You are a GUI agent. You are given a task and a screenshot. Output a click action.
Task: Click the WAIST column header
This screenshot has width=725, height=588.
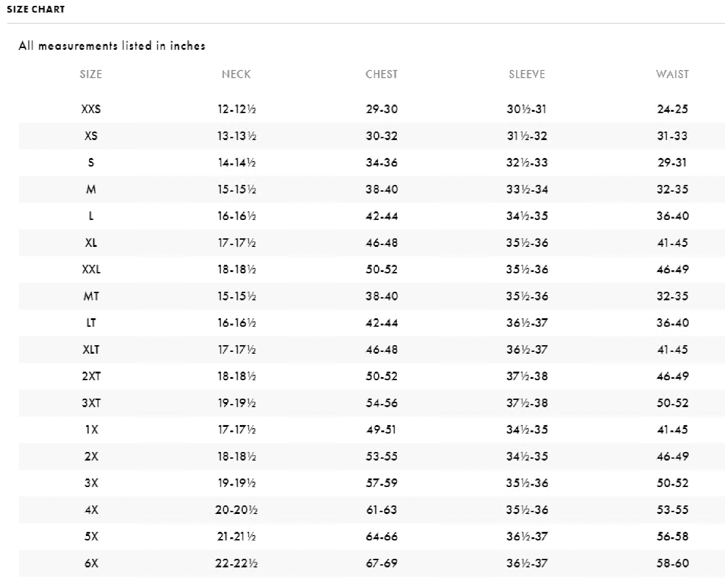672,74
